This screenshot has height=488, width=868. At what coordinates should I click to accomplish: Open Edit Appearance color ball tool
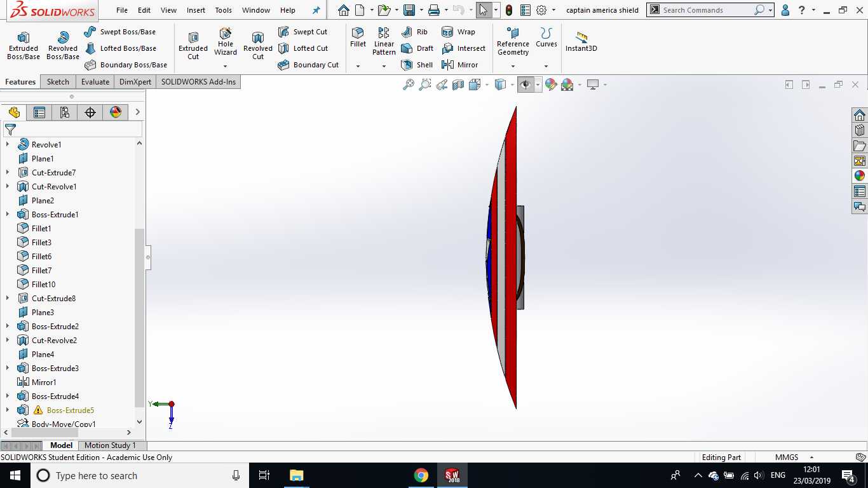(551, 85)
